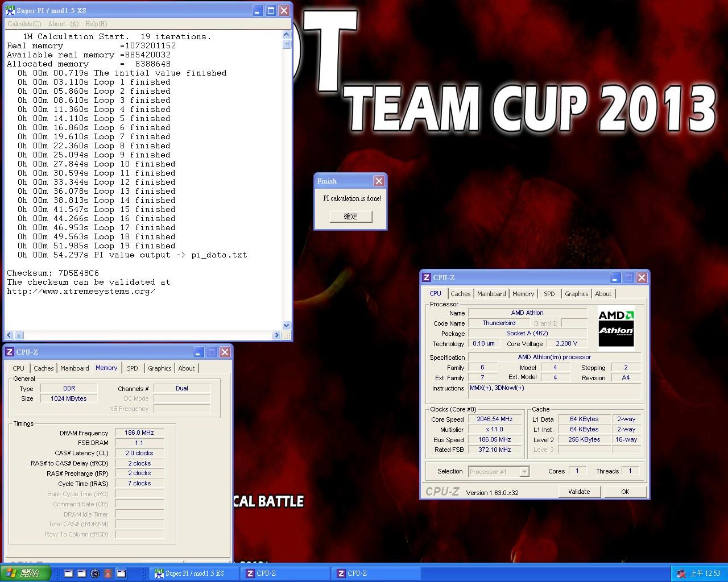Click the network disconnected tray icon

(x=681, y=573)
